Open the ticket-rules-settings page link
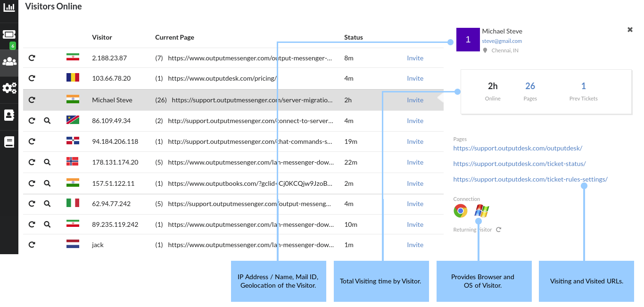The image size is (644, 307). pos(530,179)
